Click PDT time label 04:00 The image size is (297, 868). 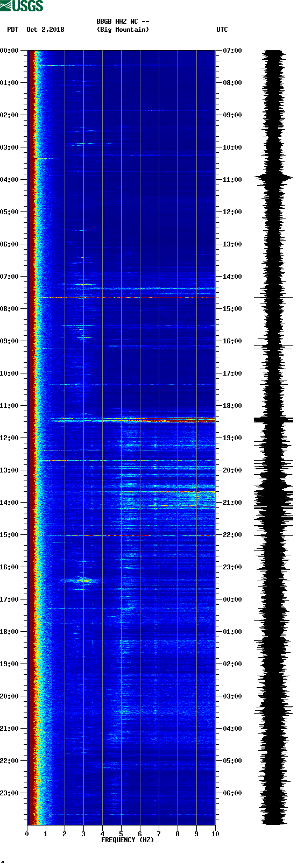click(9, 180)
